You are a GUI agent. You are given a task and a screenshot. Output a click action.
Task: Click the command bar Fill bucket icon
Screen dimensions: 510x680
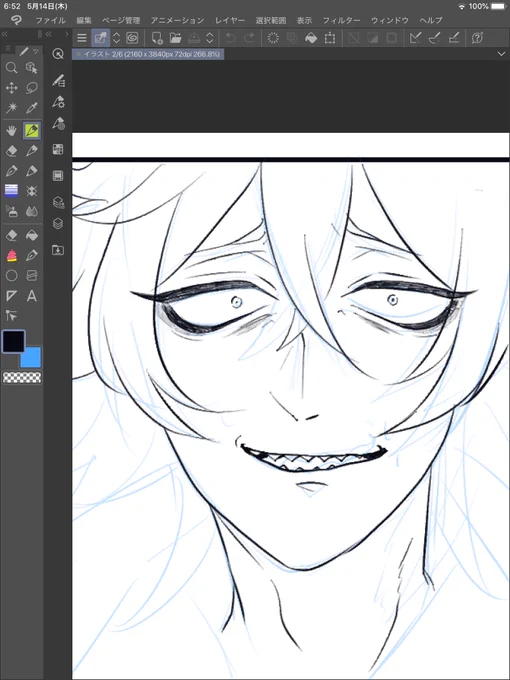pyautogui.click(x=311, y=38)
